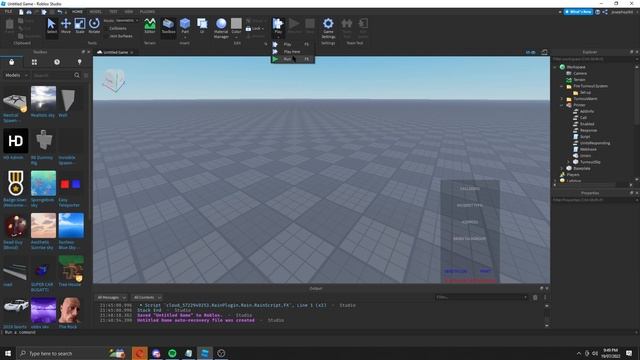Viewport: 640px width, 360px height.
Task: Open Spotify from the taskbar
Action: pyautogui.click(x=172, y=353)
